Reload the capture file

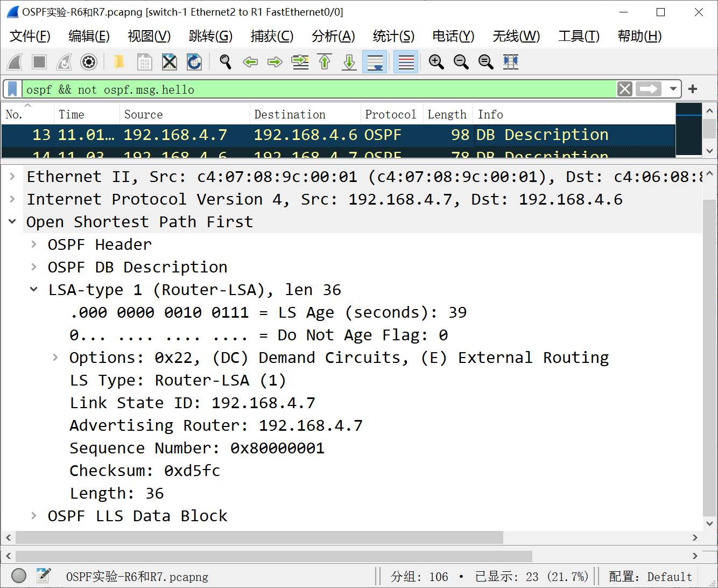click(x=194, y=62)
